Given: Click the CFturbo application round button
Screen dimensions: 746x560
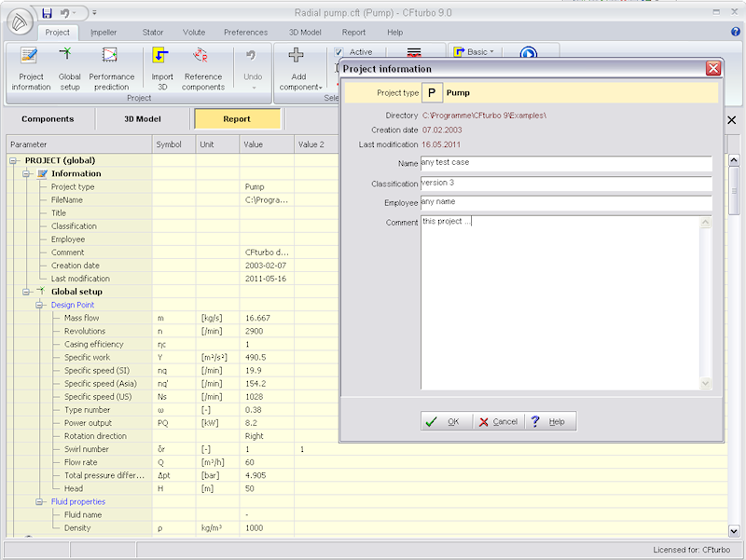Looking at the screenshot, I should pyautogui.click(x=20, y=21).
